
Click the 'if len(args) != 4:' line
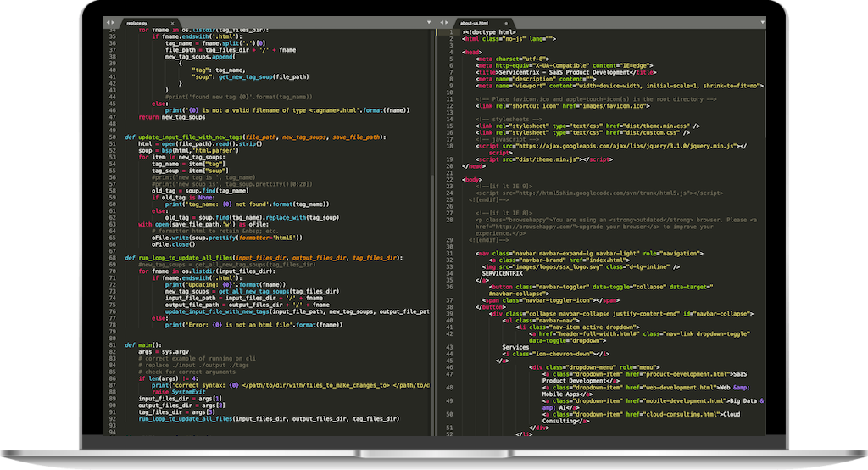[169, 378]
